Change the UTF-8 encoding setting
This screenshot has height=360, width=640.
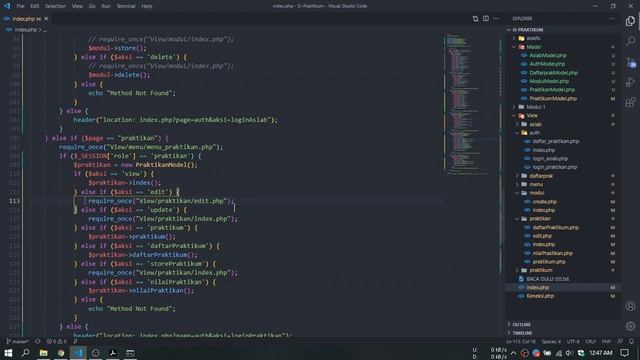(x=573, y=342)
